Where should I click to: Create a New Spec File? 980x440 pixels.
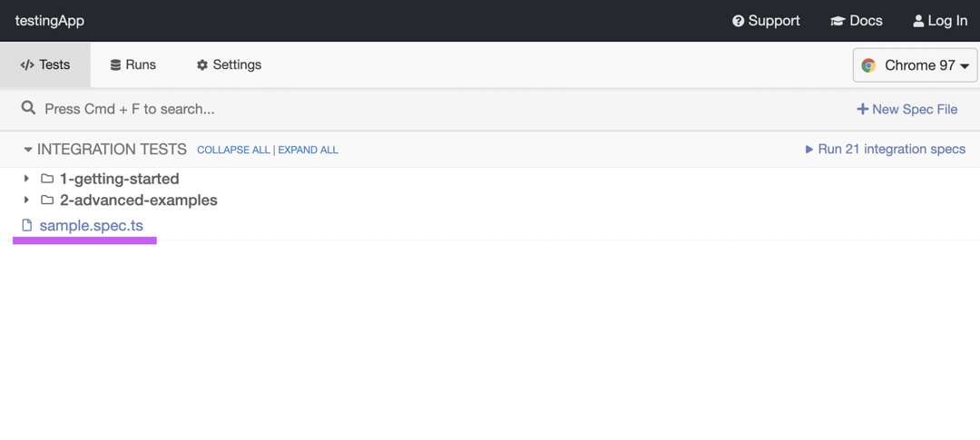[906, 110]
